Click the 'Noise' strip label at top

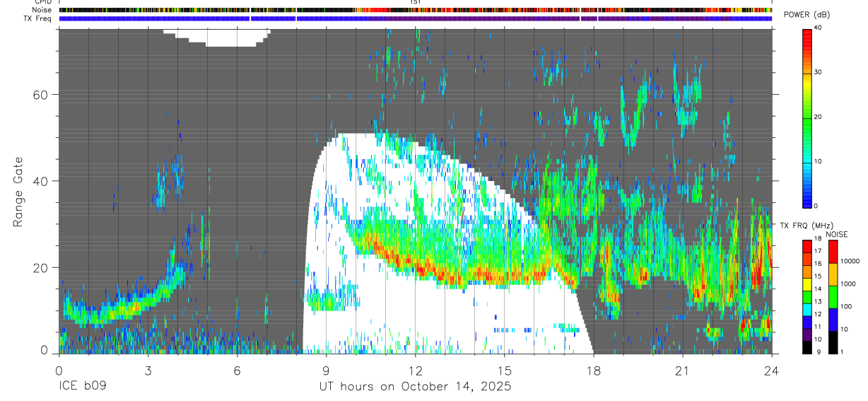point(42,10)
